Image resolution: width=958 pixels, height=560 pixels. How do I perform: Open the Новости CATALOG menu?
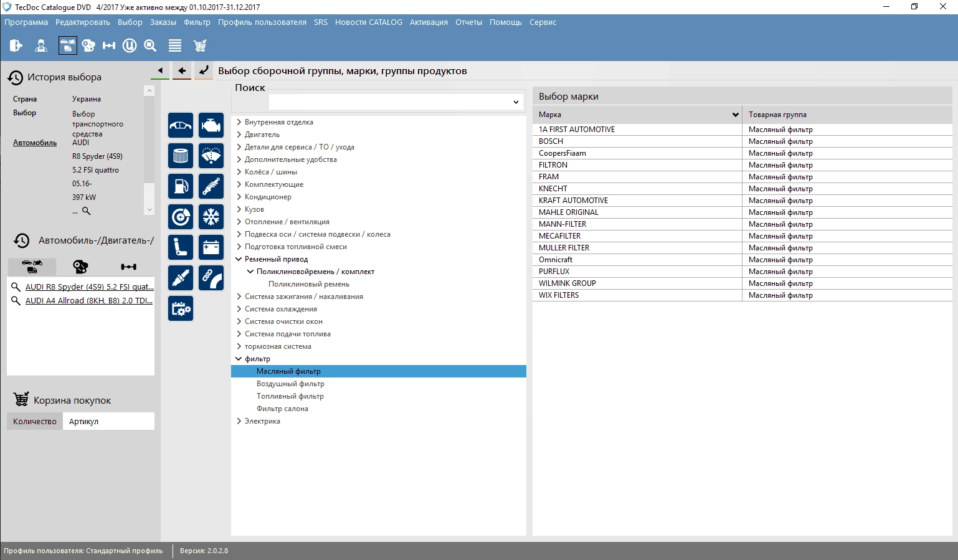369,22
